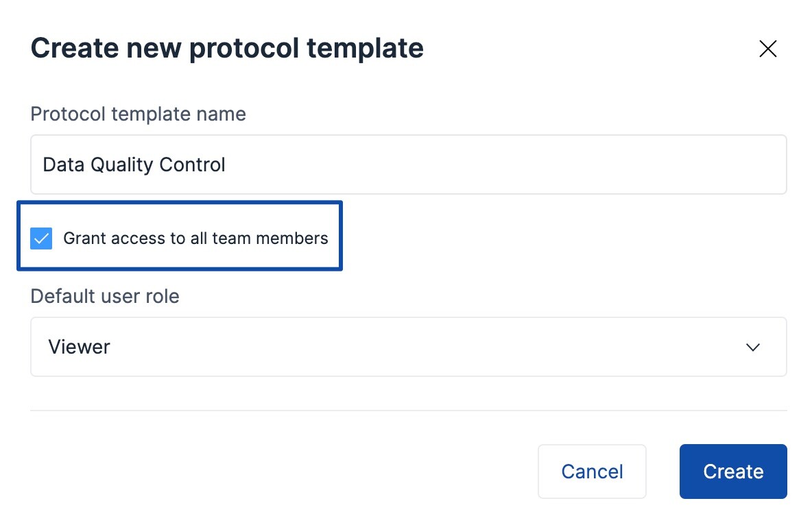Image resolution: width=812 pixels, height=514 pixels.
Task: Click the Create new protocol template heading
Action: point(226,47)
